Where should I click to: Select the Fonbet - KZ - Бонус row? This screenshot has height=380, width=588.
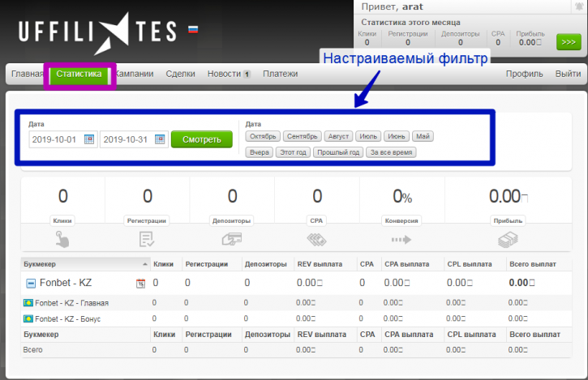[296, 319]
